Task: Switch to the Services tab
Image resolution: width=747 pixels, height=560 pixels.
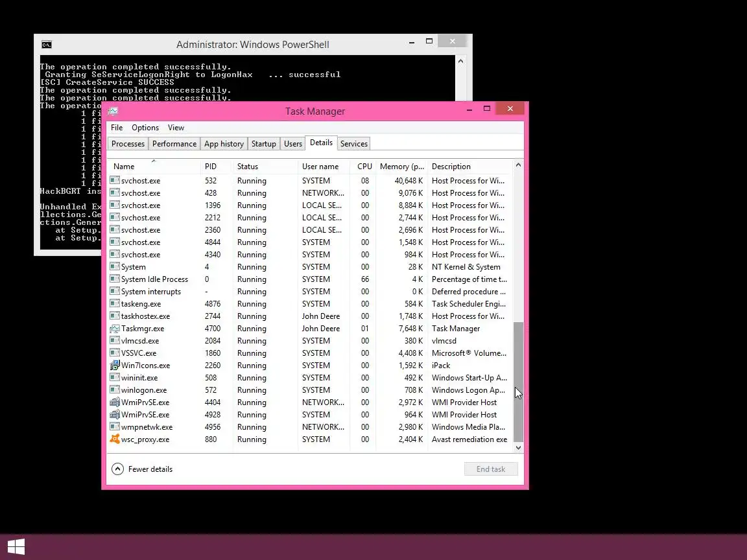Action: (354, 144)
